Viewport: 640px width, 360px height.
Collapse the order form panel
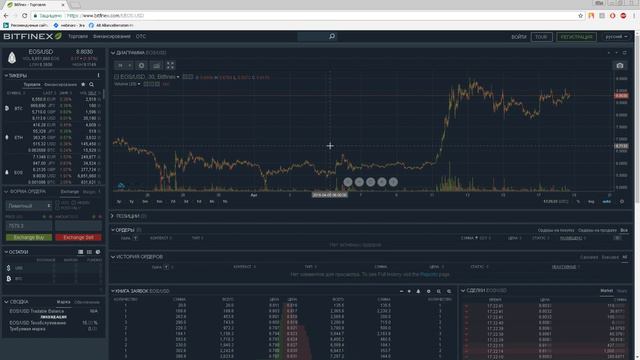point(6,191)
